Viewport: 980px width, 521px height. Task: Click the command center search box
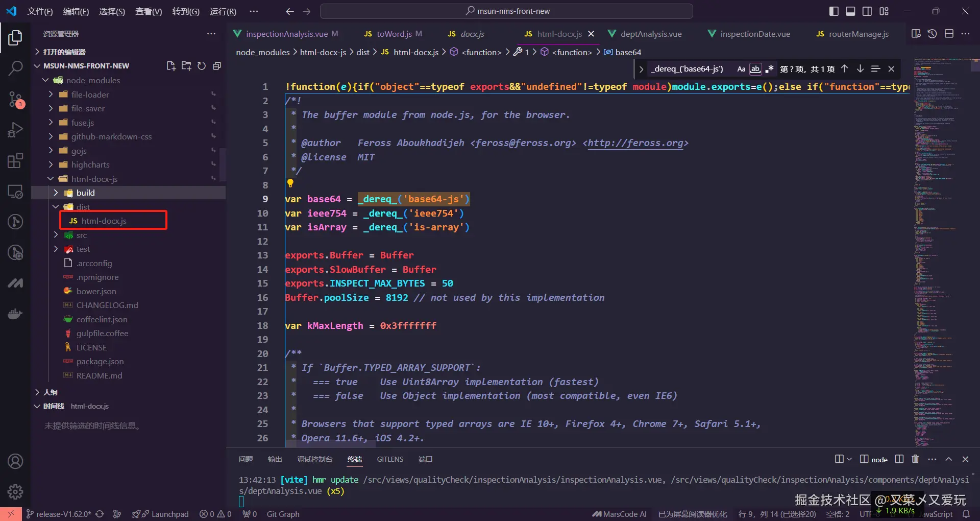pos(506,11)
